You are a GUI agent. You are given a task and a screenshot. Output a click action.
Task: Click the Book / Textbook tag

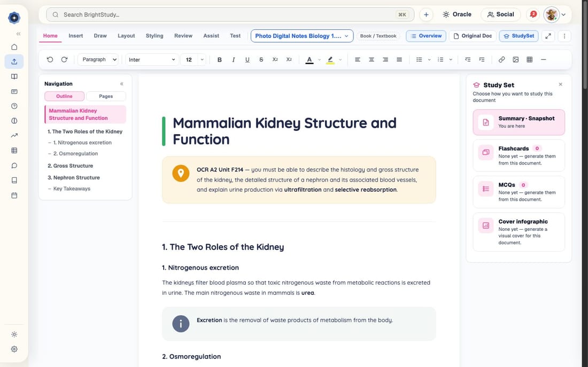point(378,36)
